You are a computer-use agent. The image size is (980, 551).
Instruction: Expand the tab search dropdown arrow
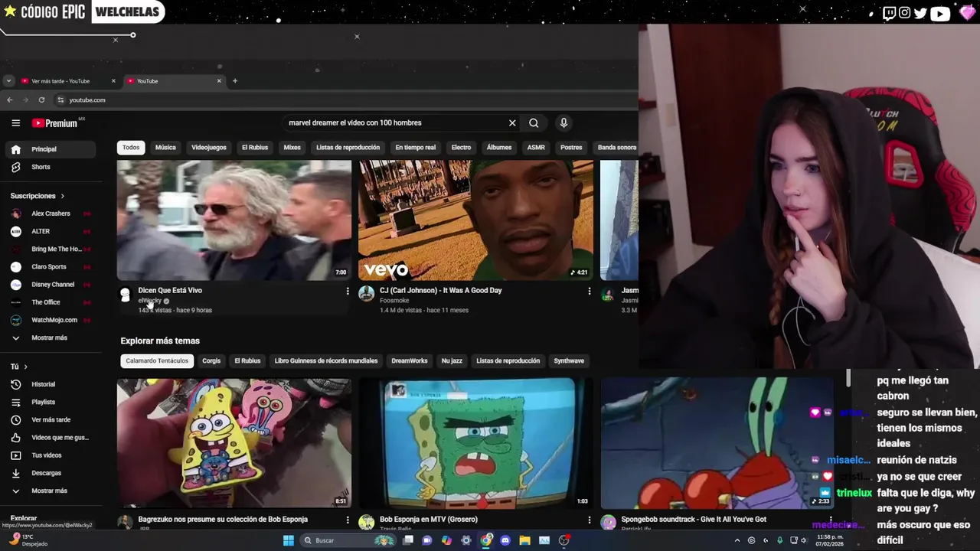point(8,80)
